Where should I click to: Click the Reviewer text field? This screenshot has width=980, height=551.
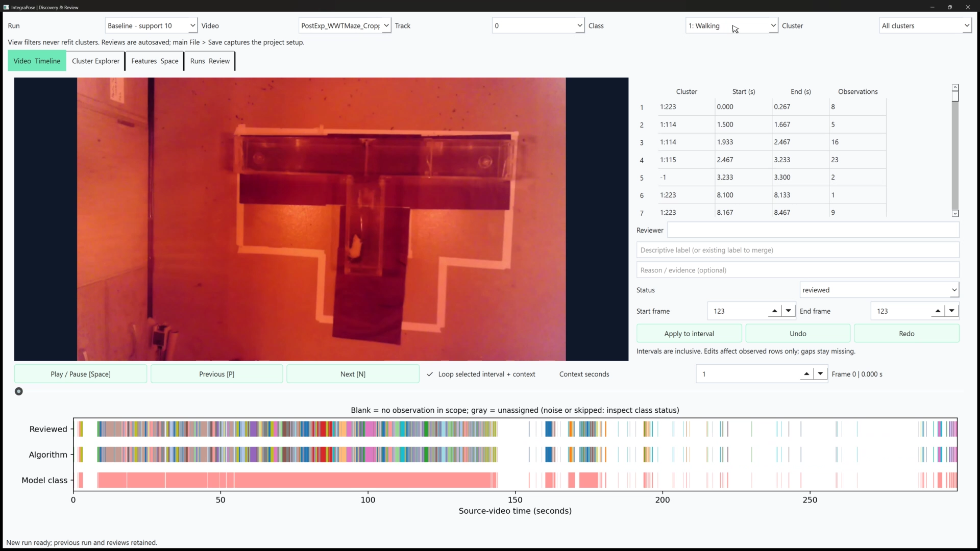(813, 230)
